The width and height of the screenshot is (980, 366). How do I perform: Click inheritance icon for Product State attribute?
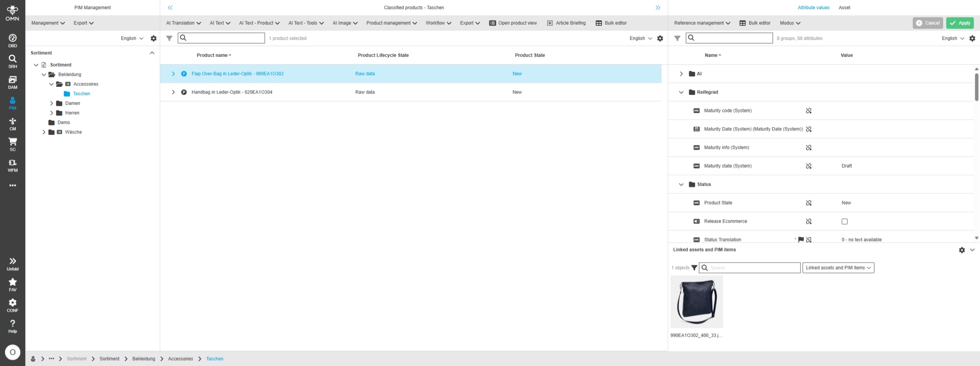pyautogui.click(x=808, y=203)
